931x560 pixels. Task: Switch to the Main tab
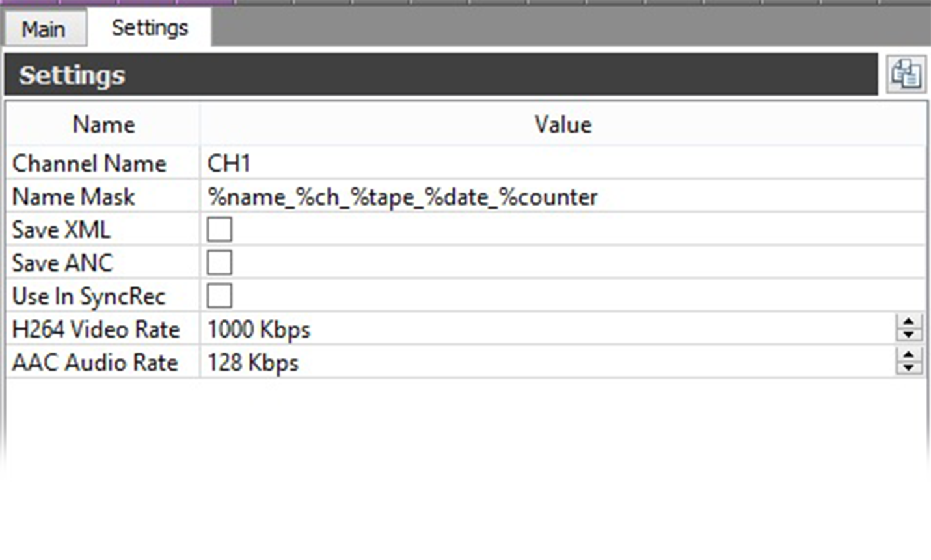(44, 29)
